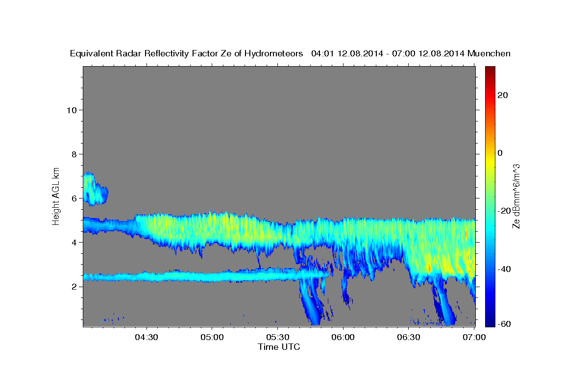Click the colorbar tick value -60
The width and height of the screenshot is (588, 392).
505,324
